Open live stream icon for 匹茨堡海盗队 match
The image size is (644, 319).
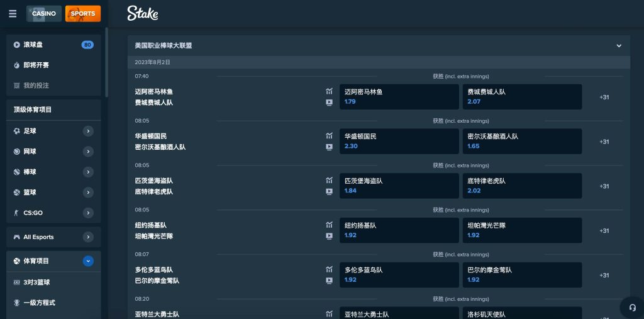click(x=329, y=191)
